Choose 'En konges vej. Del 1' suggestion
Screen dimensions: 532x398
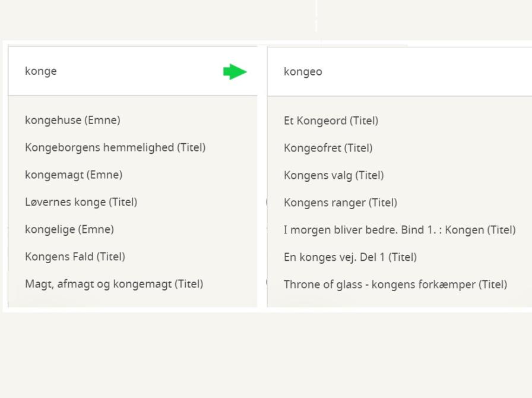click(350, 257)
